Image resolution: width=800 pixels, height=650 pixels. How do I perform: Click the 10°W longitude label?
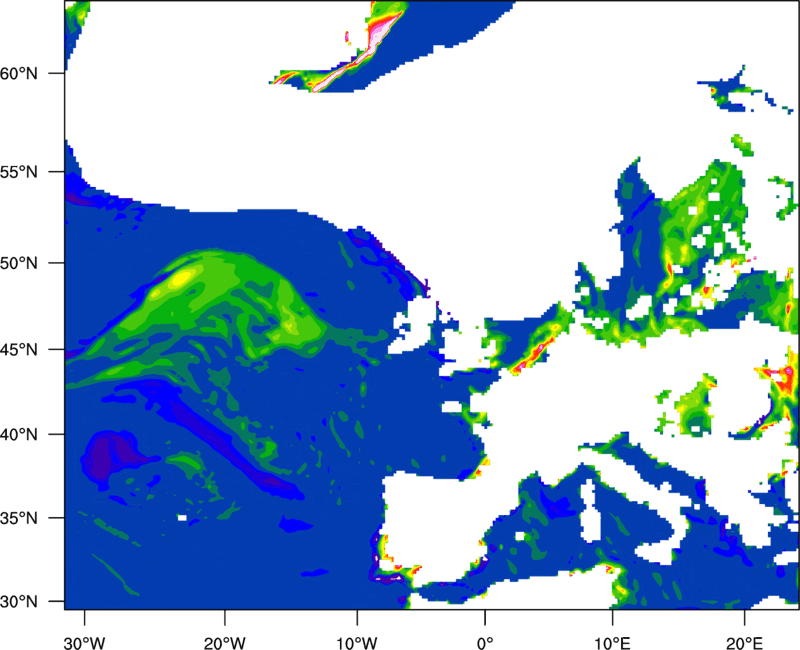pos(357,643)
